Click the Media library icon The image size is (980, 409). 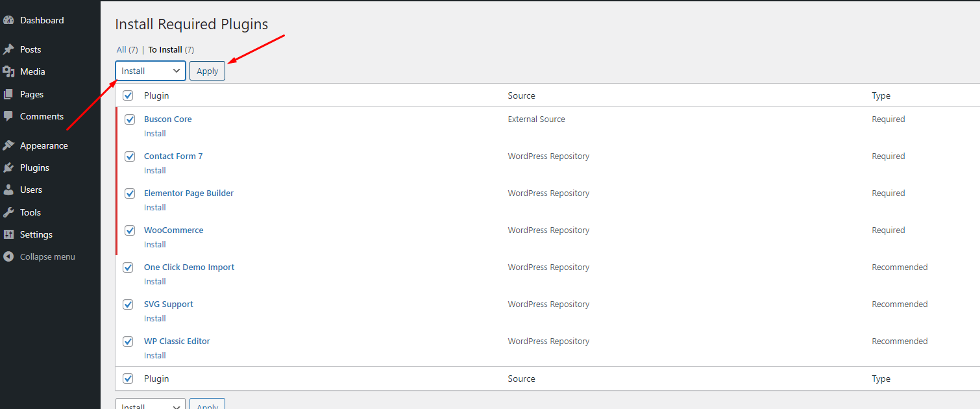point(8,71)
